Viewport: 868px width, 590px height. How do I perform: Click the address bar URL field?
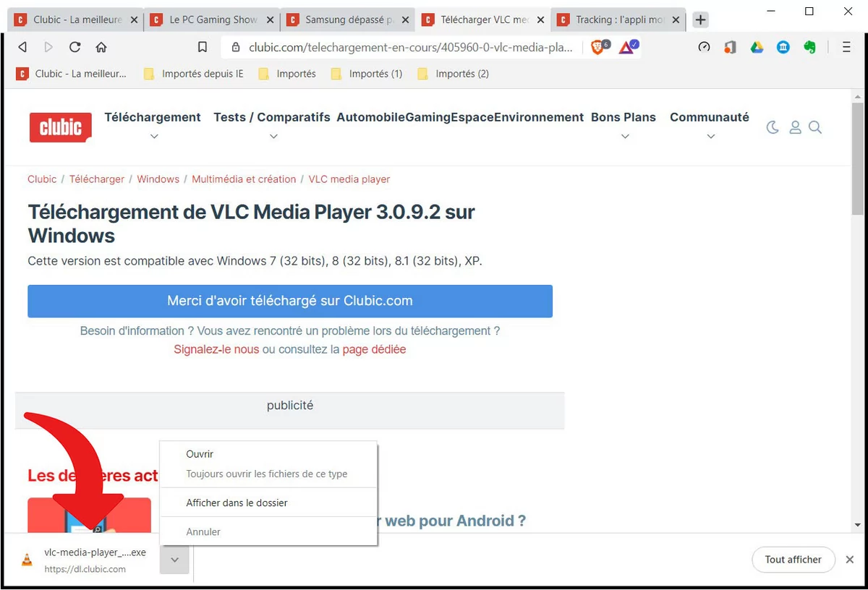[x=411, y=48]
